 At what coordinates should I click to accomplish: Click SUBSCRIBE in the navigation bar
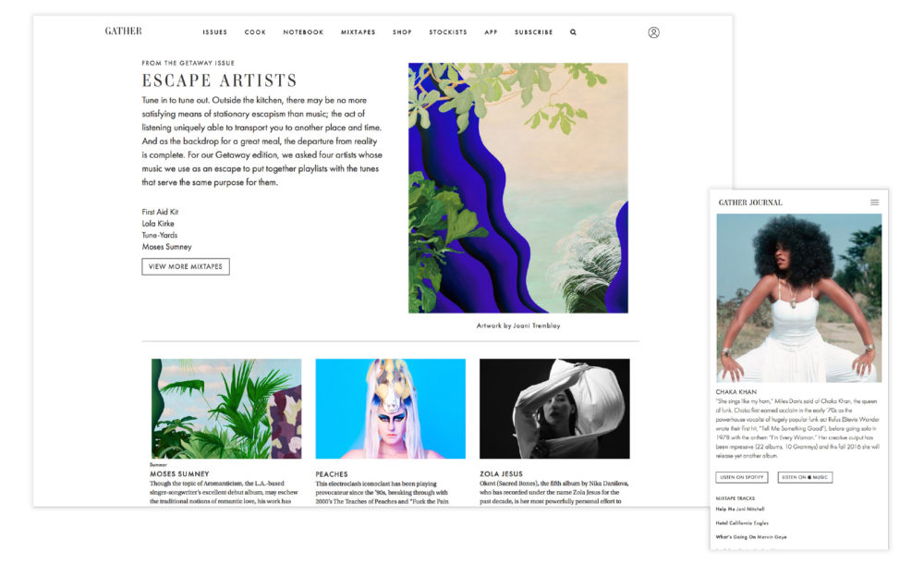533,32
